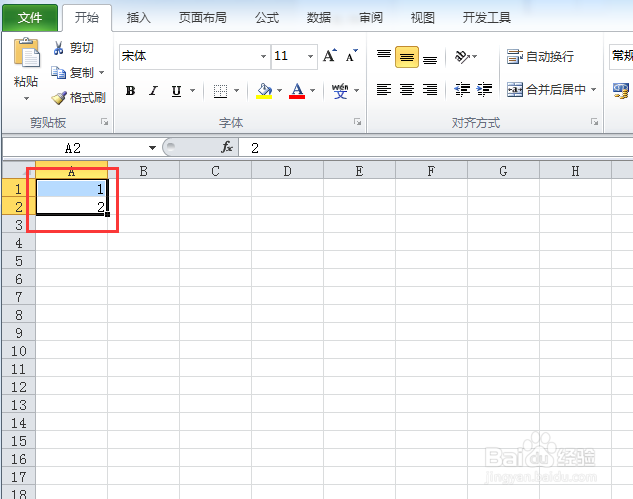Open text orientation tool
633x499 pixels.
click(x=462, y=57)
